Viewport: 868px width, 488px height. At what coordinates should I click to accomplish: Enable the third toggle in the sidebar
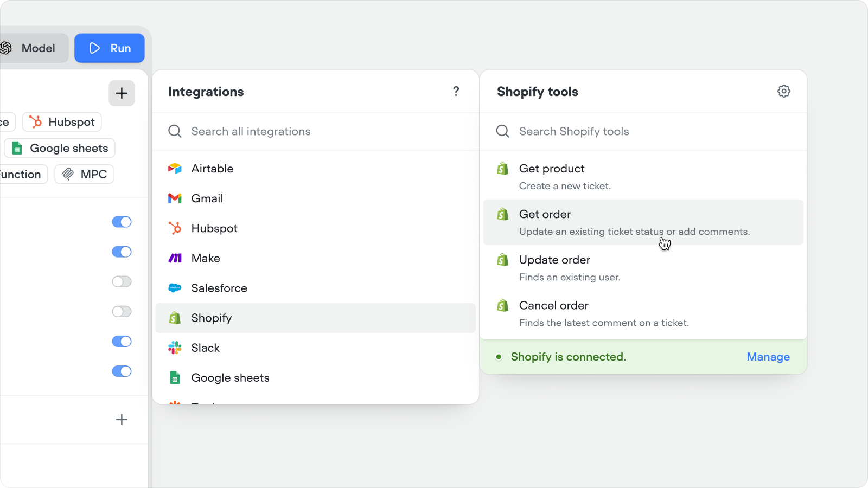tap(122, 281)
